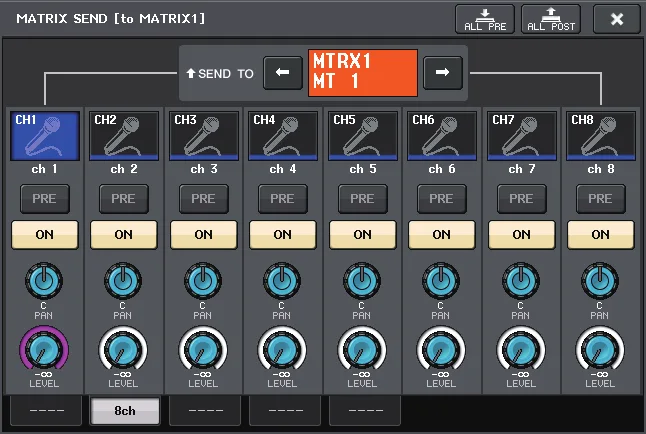Select the CH6 microphone channel icon
Screen dimensions: 646x434
(442, 136)
